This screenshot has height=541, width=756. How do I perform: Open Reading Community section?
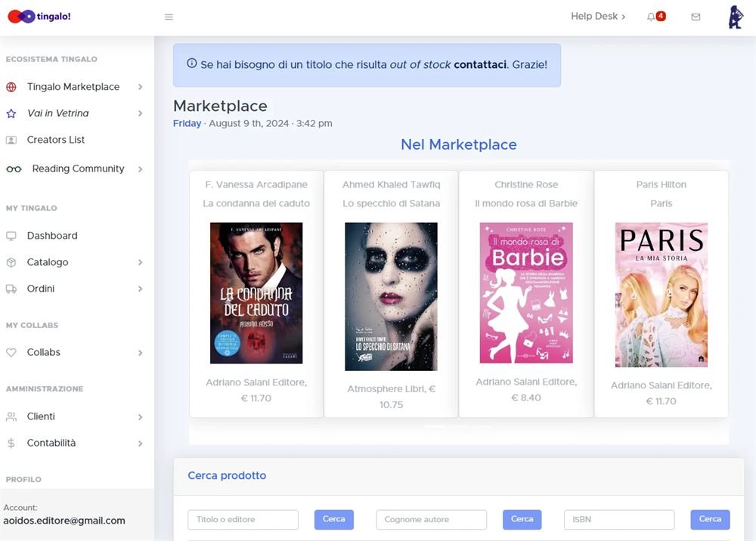pos(78,168)
